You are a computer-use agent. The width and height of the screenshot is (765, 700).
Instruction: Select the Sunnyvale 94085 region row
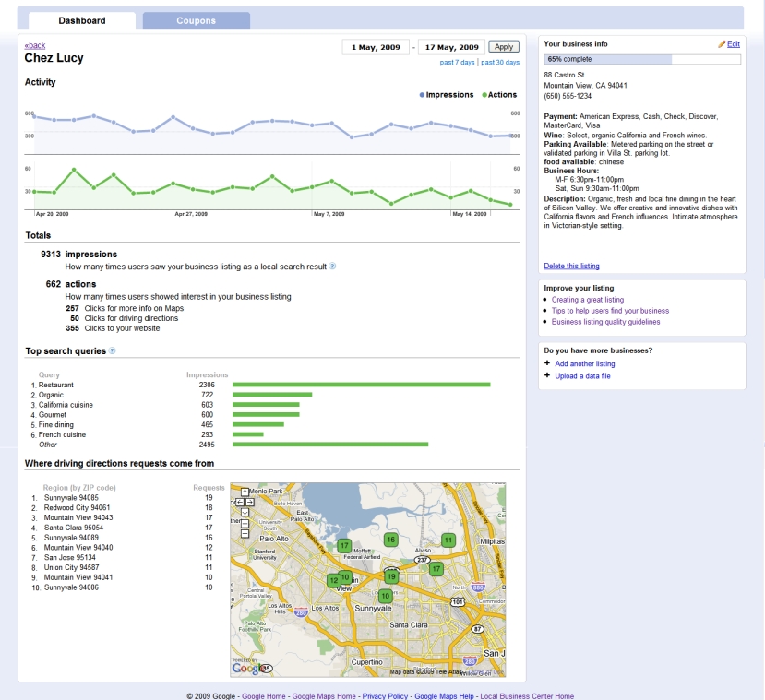pyautogui.click(x=122, y=498)
